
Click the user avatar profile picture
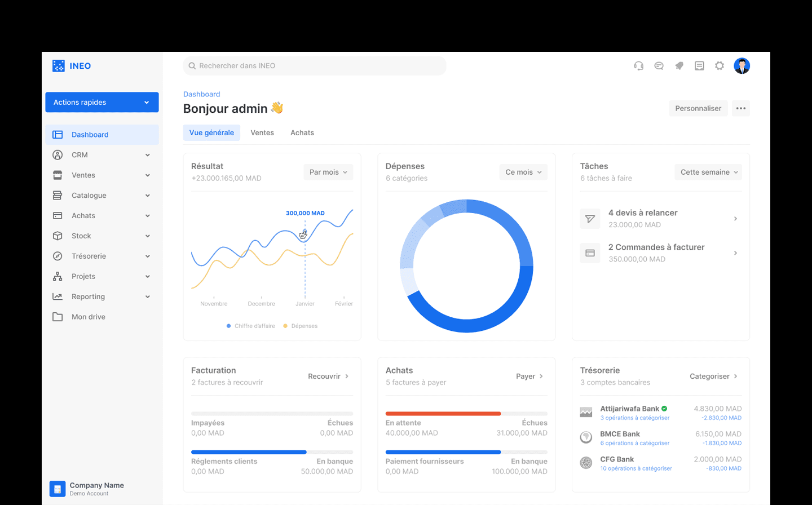742,66
